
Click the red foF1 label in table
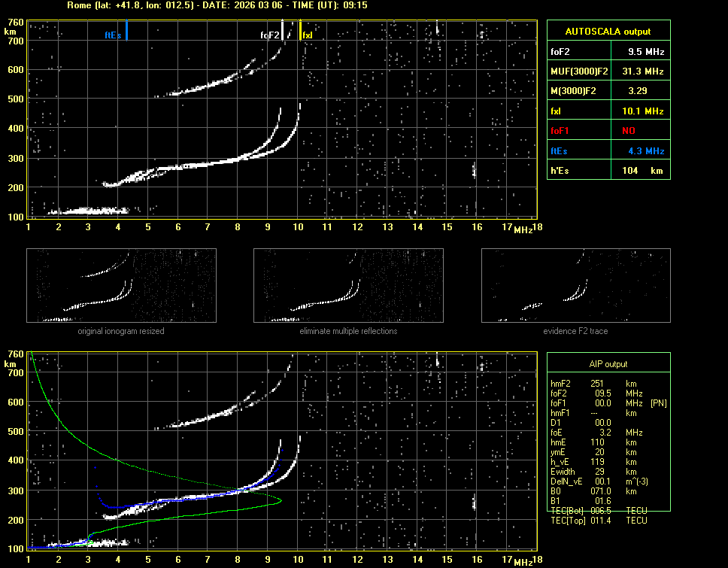click(x=560, y=131)
